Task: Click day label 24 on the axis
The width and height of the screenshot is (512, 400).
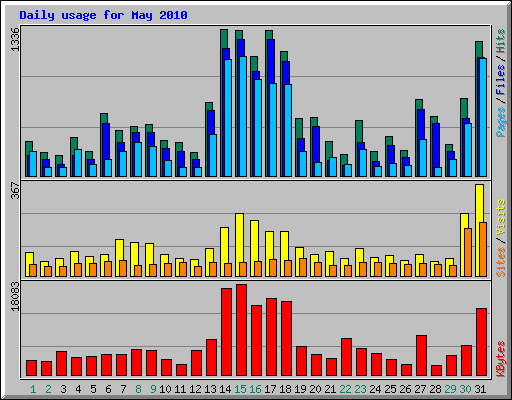Action: 375,389
